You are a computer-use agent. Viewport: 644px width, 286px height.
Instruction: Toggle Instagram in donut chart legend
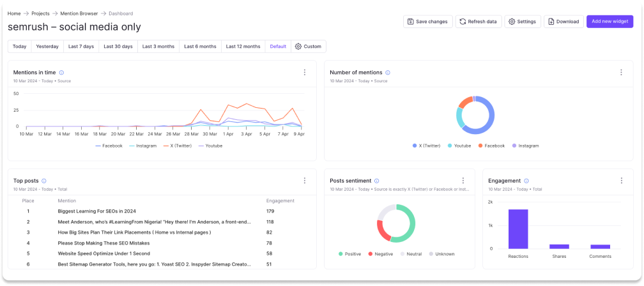[525, 146]
